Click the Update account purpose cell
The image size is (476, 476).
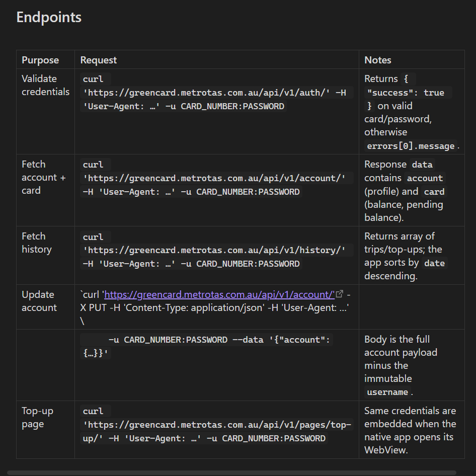39,301
